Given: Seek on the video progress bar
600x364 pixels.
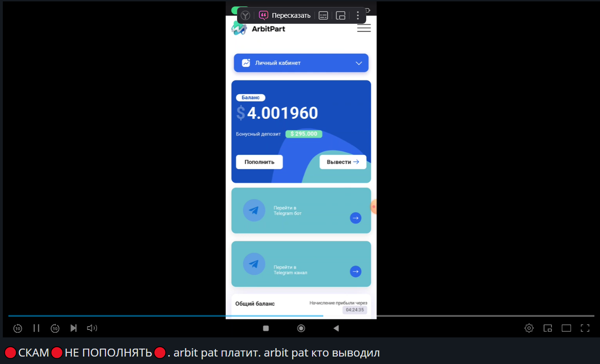Looking at the screenshot, I should coord(301,316).
